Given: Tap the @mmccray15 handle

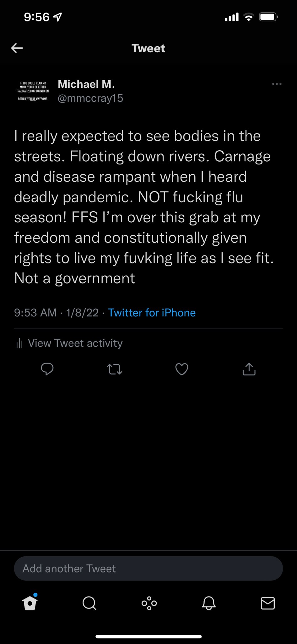Looking at the screenshot, I should point(90,98).
